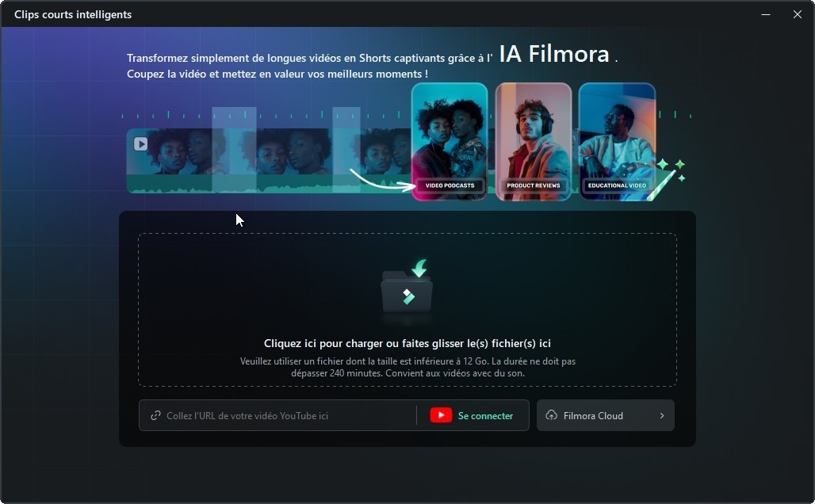Click the 'Transformez simplement de longues vidéos' tagline
Image resolution: width=815 pixels, height=504 pixels.
click(x=309, y=58)
